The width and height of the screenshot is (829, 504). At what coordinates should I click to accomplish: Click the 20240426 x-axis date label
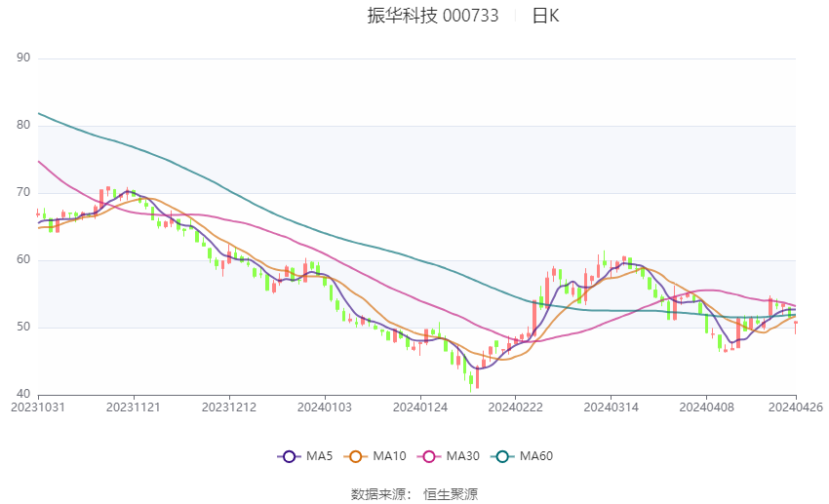[x=796, y=407]
